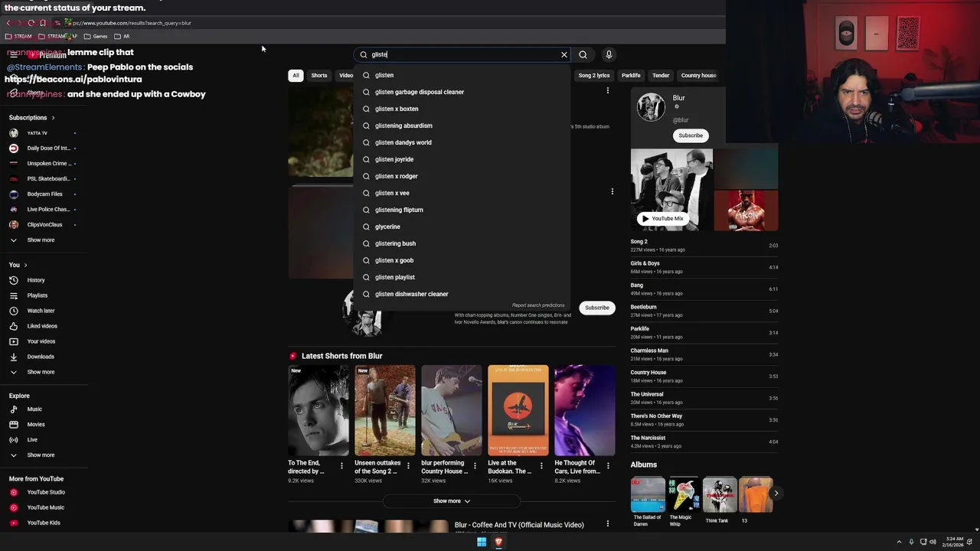The image size is (980, 551).
Task: Open Bodycam Files subscription
Action: 44,194
